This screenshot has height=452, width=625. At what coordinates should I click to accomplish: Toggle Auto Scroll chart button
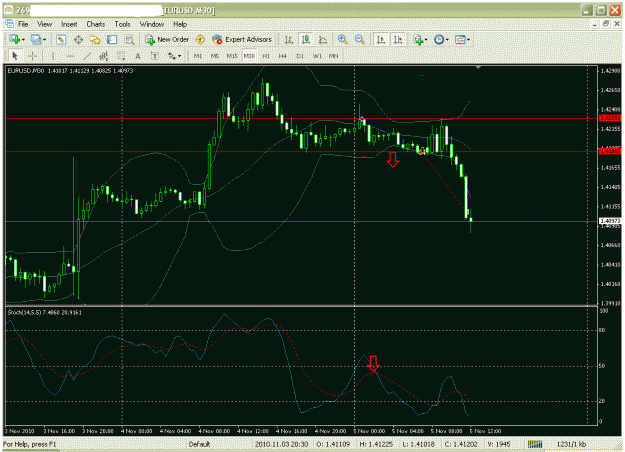(381, 39)
